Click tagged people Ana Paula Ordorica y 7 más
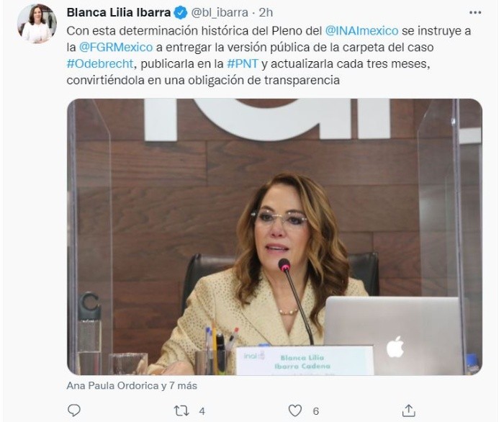 tap(132, 385)
